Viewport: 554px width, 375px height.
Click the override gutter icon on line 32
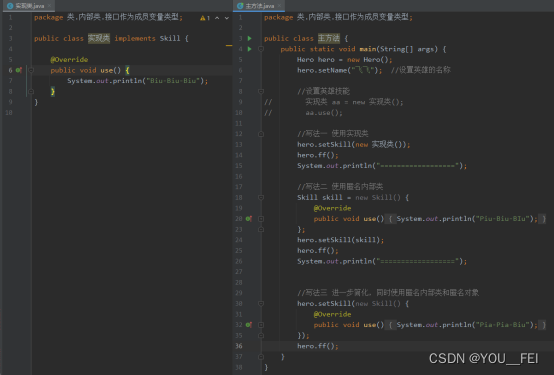249,324
